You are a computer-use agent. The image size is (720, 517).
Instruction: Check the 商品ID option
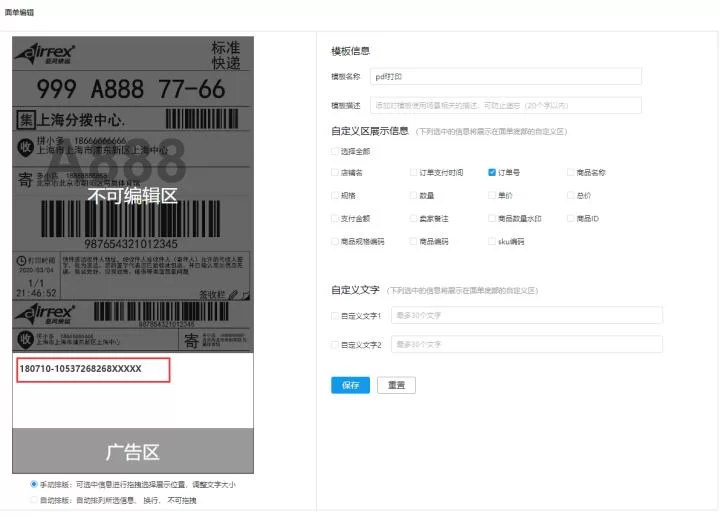[570, 218]
